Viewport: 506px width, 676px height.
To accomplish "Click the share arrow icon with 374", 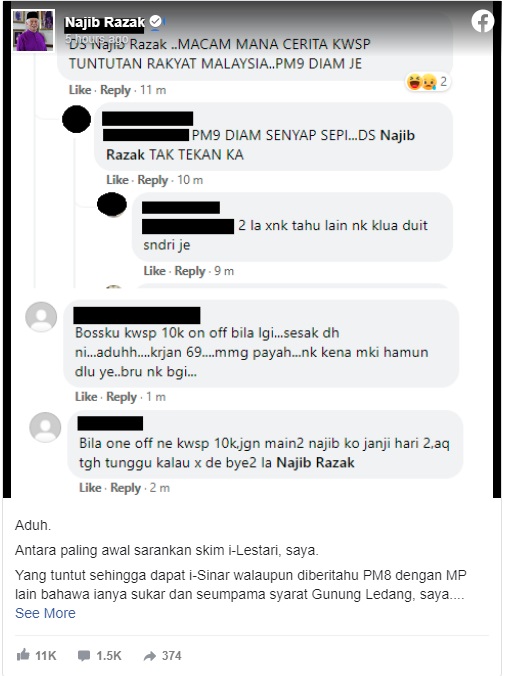I will [150, 656].
